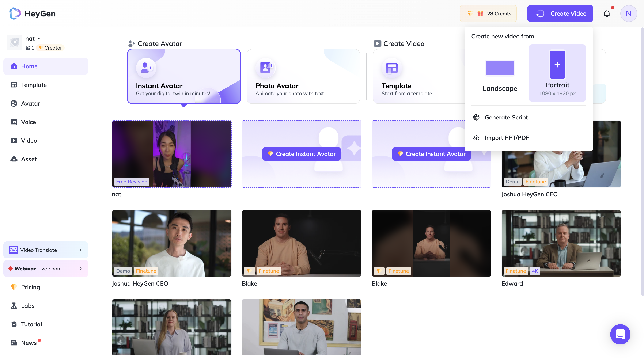Screen dimensions: 644x358
Task: Expand the Video Translate chevron
Action: (80, 250)
